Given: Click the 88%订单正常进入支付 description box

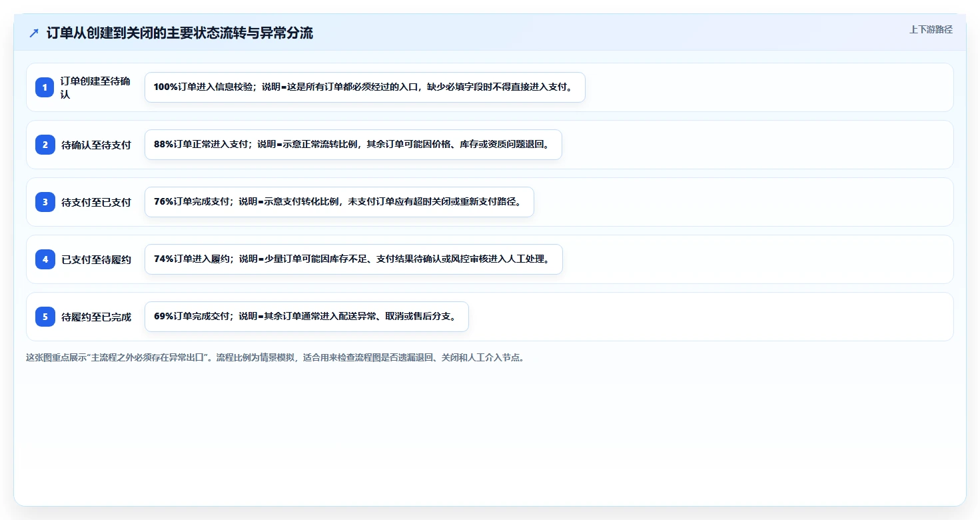Looking at the screenshot, I should click(354, 145).
